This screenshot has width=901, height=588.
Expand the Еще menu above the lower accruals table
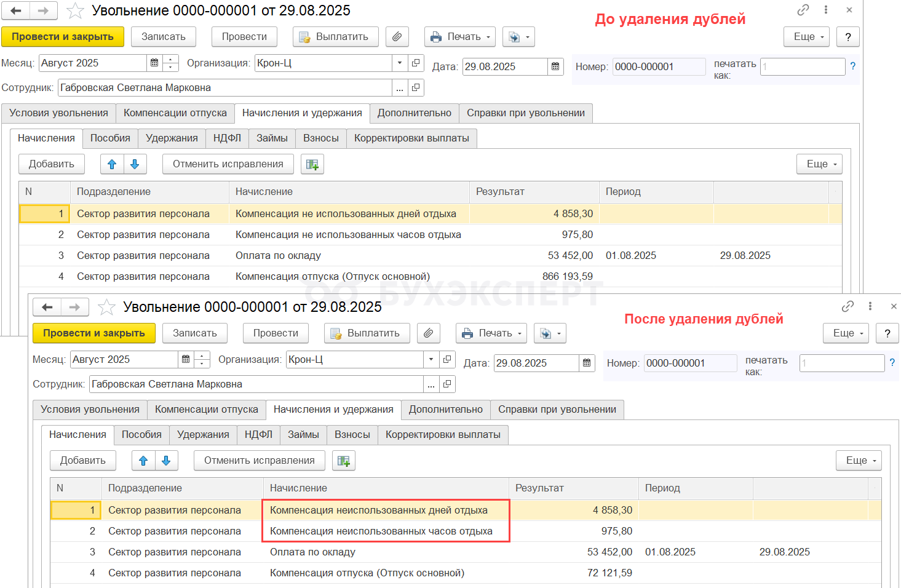click(859, 461)
